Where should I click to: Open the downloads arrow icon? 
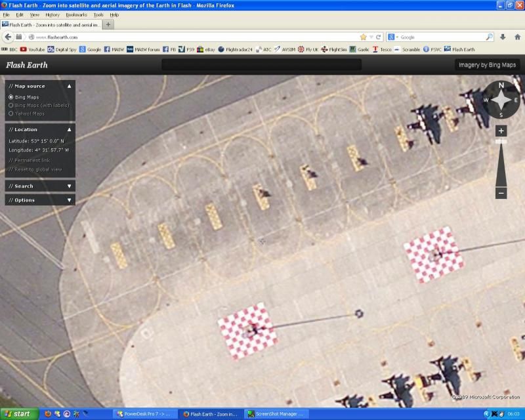pos(503,37)
